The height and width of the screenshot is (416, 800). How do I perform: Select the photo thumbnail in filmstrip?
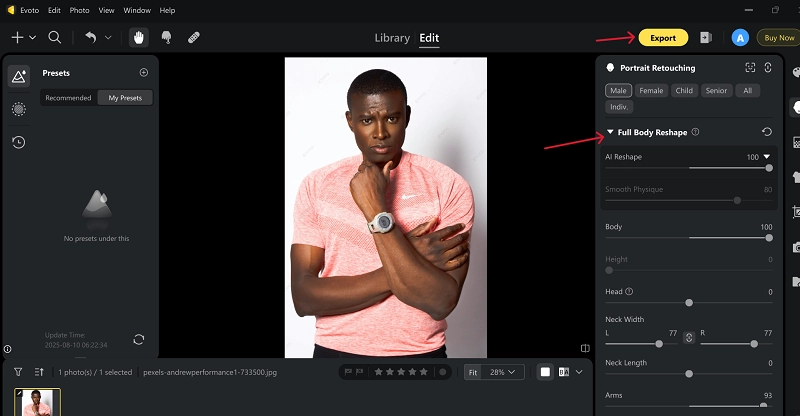(x=37, y=403)
